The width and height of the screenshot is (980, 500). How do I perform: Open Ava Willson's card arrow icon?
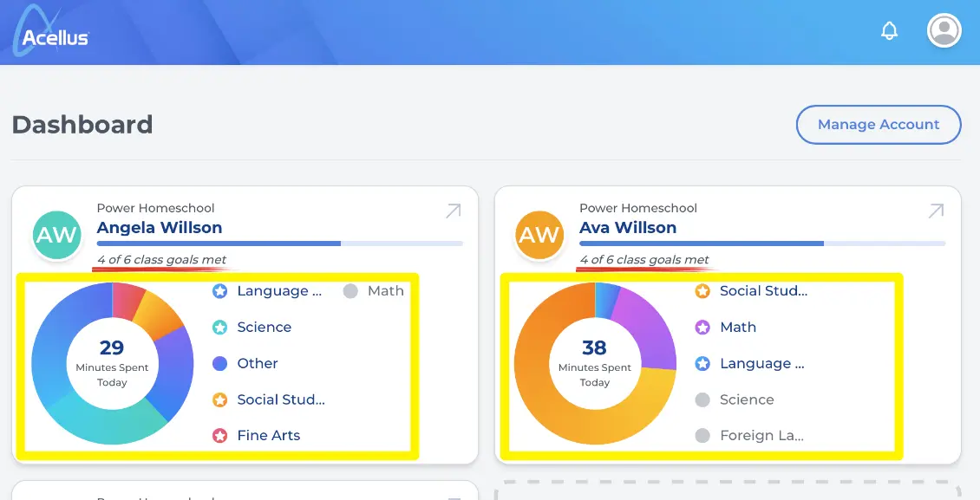936,211
